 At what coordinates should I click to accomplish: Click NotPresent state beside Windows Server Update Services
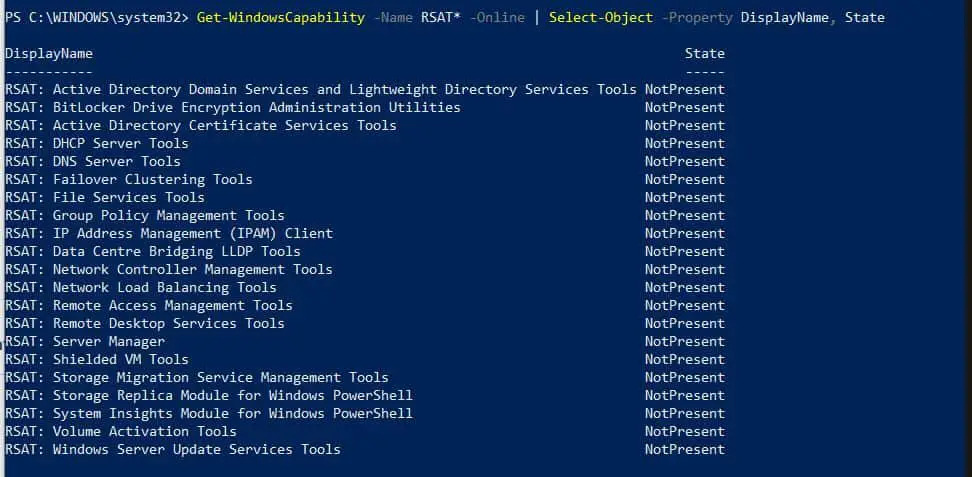(684, 449)
